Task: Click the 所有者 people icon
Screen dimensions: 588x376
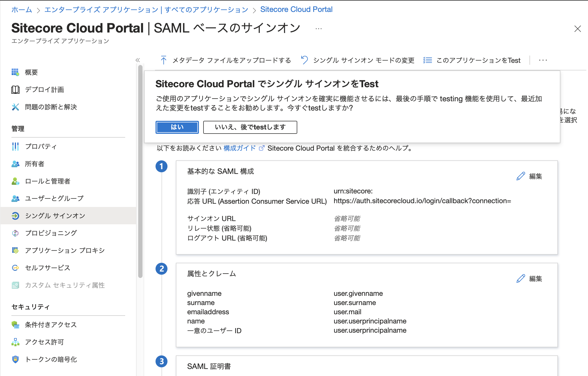Action: (x=15, y=164)
